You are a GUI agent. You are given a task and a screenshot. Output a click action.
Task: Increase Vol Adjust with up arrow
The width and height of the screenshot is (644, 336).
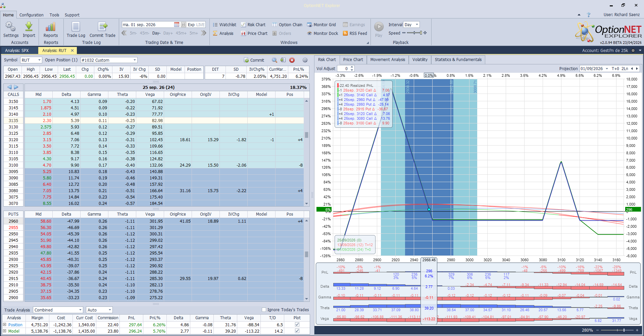[352, 67]
